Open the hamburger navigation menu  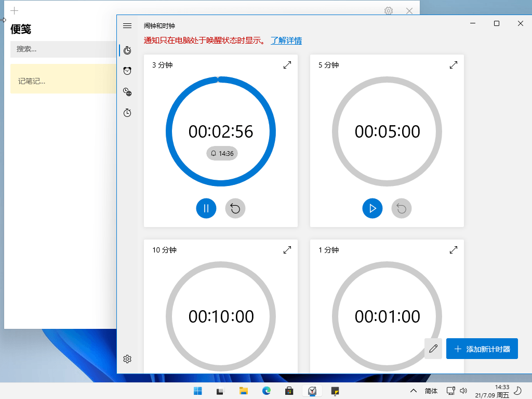(127, 25)
